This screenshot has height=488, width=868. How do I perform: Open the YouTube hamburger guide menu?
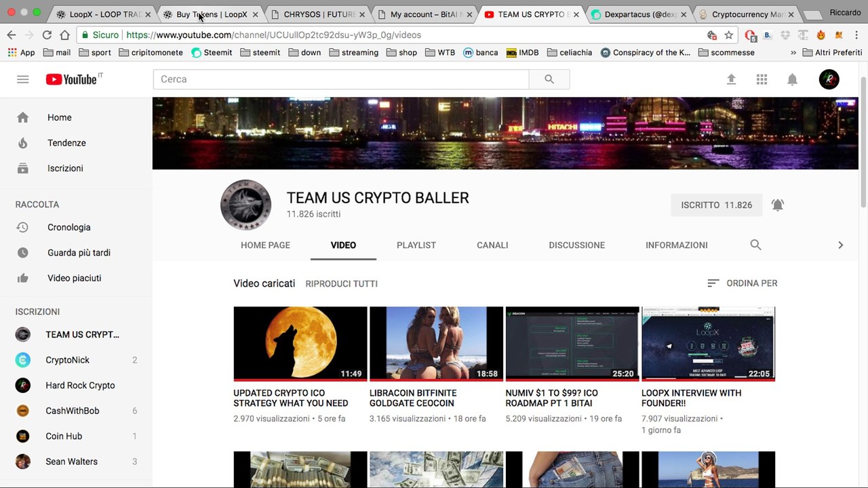tap(22, 79)
